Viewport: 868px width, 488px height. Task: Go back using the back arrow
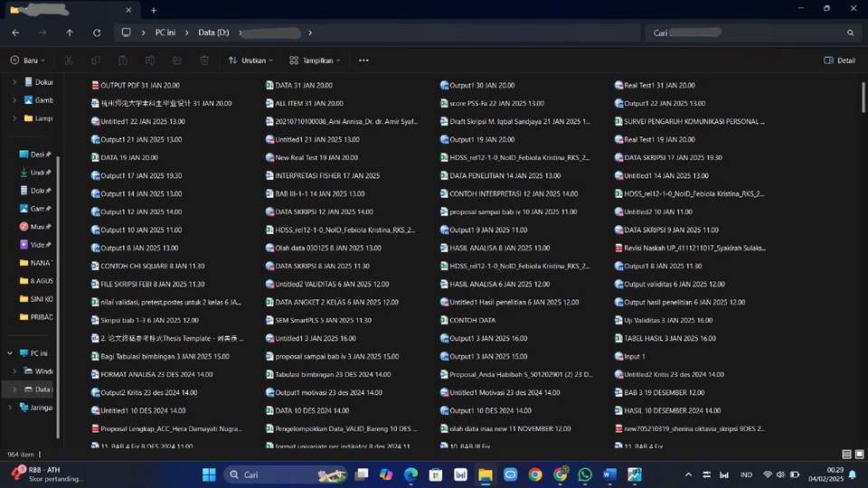pos(15,33)
